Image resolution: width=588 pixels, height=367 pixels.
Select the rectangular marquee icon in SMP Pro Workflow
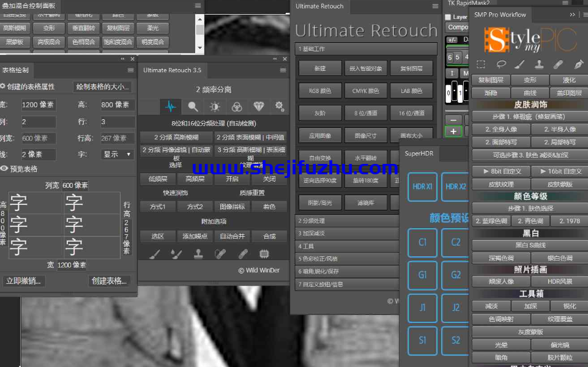(x=481, y=64)
